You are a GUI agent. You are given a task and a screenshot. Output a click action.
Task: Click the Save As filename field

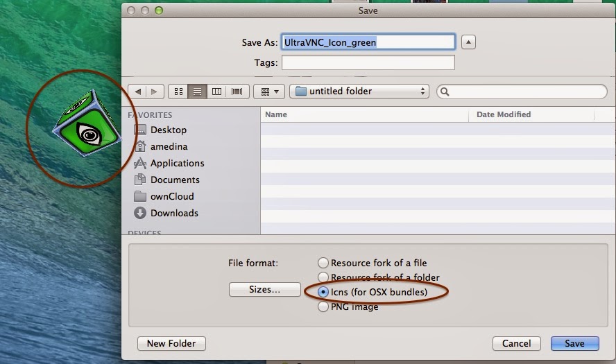click(x=368, y=42)
